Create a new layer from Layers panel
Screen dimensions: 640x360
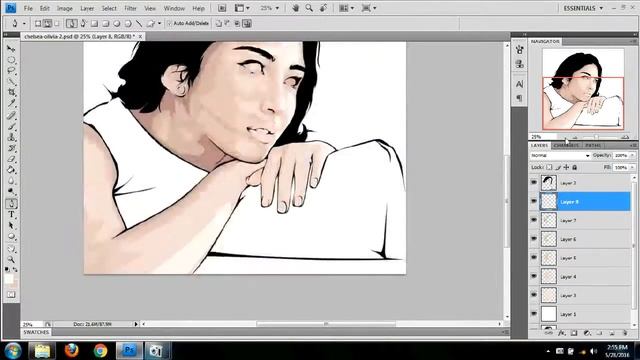click(612, 333)
